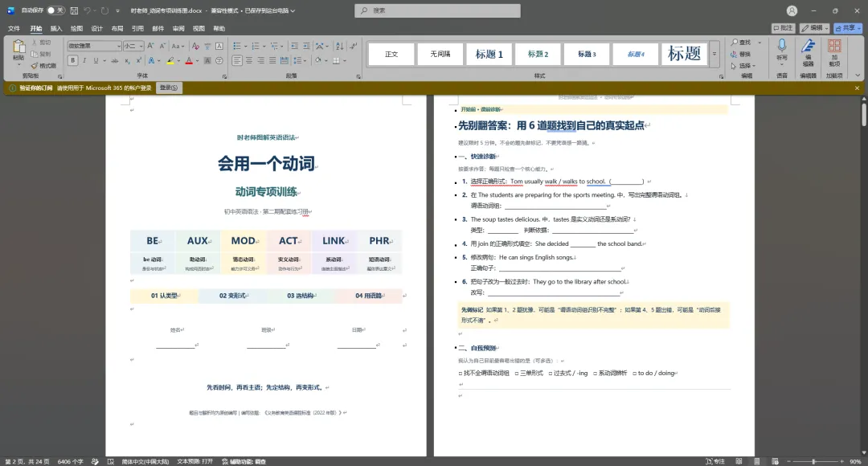Click the Justify alignment icon
This screenshot has height=466, width=868.
[272, 60]
